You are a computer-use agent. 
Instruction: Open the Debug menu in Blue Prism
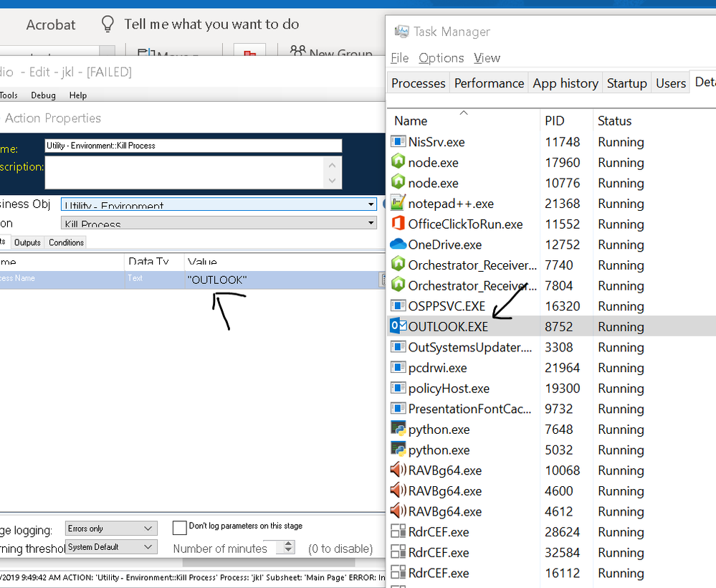[44, 95]
